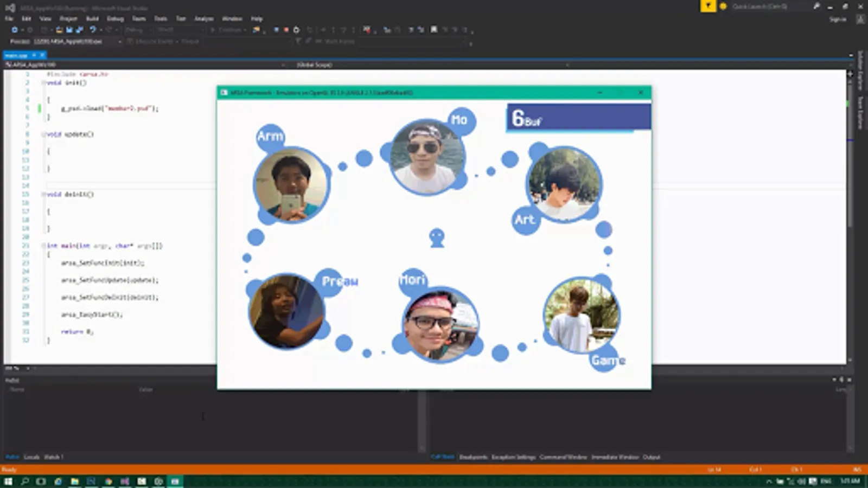Open the File menu

(x=9, y=18)
